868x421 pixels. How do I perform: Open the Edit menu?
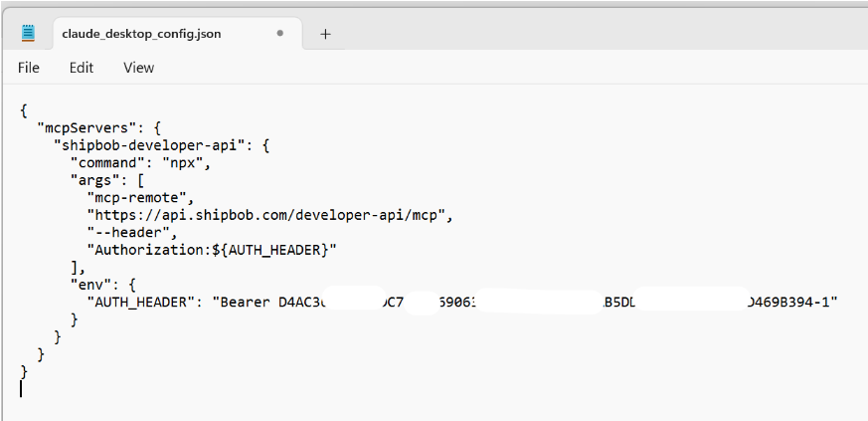point(82,68)
